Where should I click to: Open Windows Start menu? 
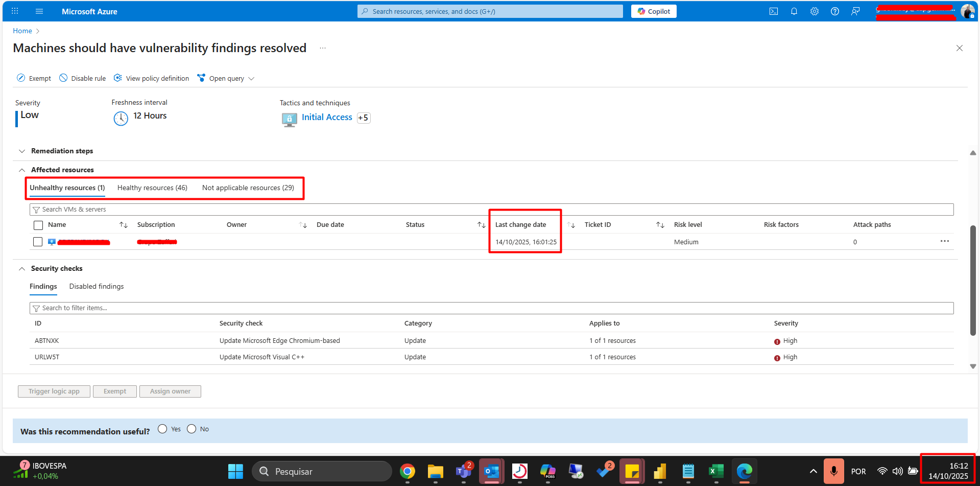[x=235, y=471]
